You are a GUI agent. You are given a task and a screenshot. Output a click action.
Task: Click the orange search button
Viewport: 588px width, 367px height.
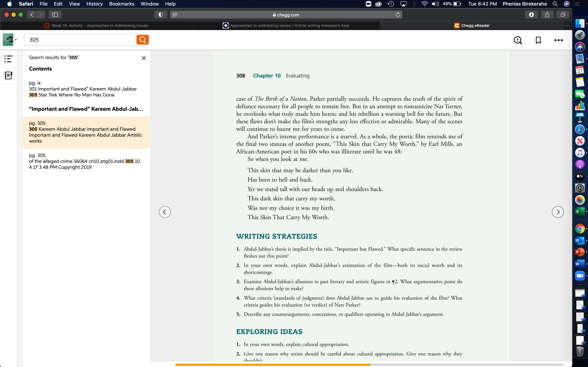[142, 39]
